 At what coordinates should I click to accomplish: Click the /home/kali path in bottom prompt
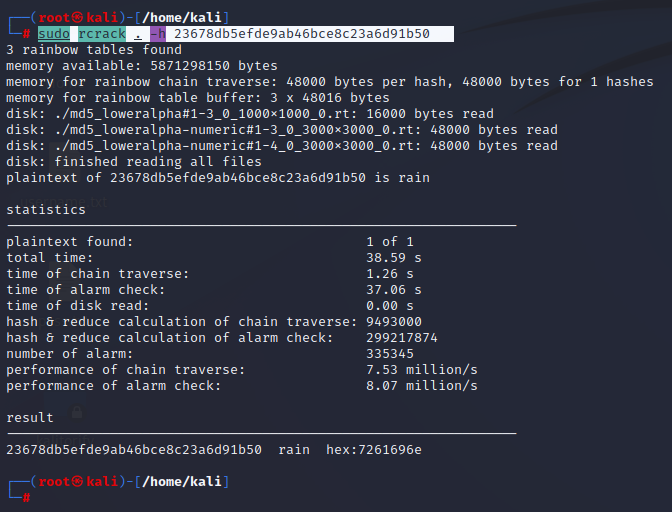point(182,482)
